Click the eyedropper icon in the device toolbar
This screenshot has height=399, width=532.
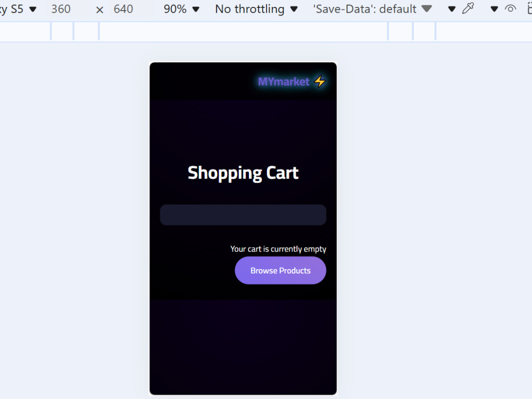[468, 9]
